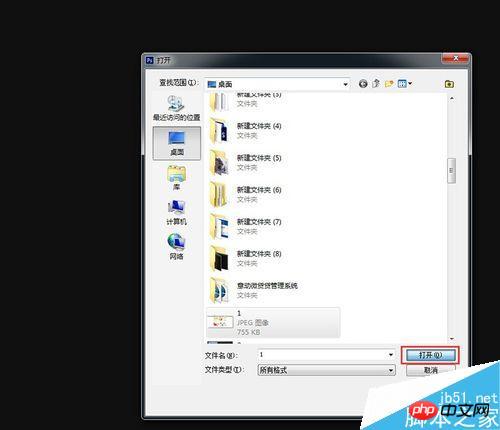Open 库 libraries in places bar
Viewport: 500px width, 430px height.
tap(176, 178)
